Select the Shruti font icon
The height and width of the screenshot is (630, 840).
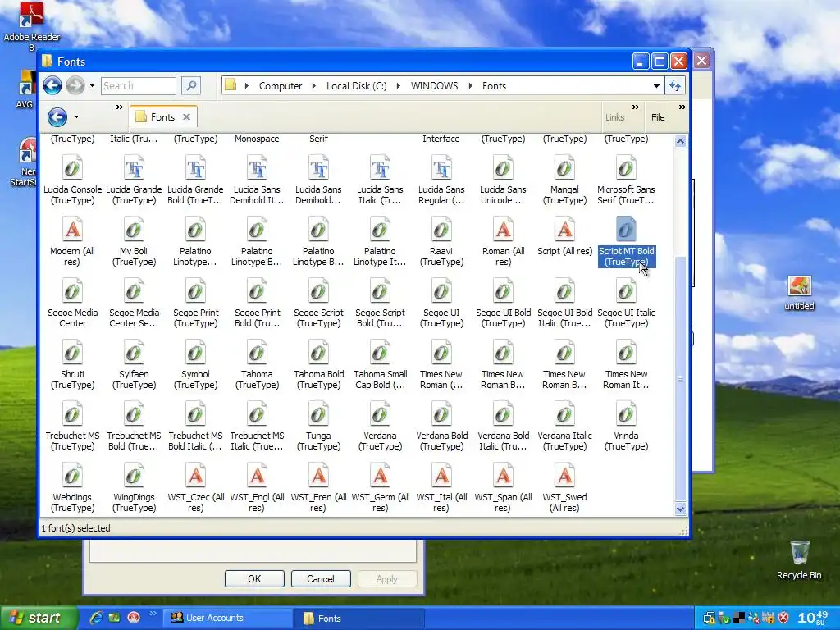click(72, 353)
